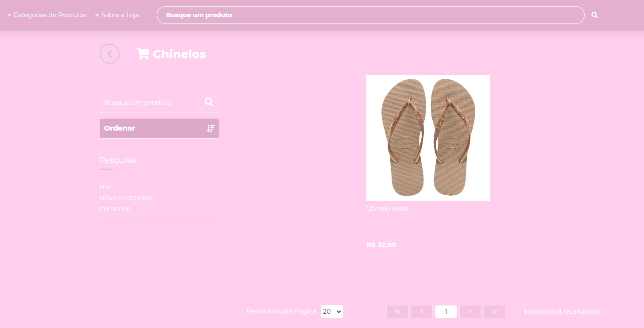644x328 pixels.
Task: Click the page number input box
Action: click(446, 312)
